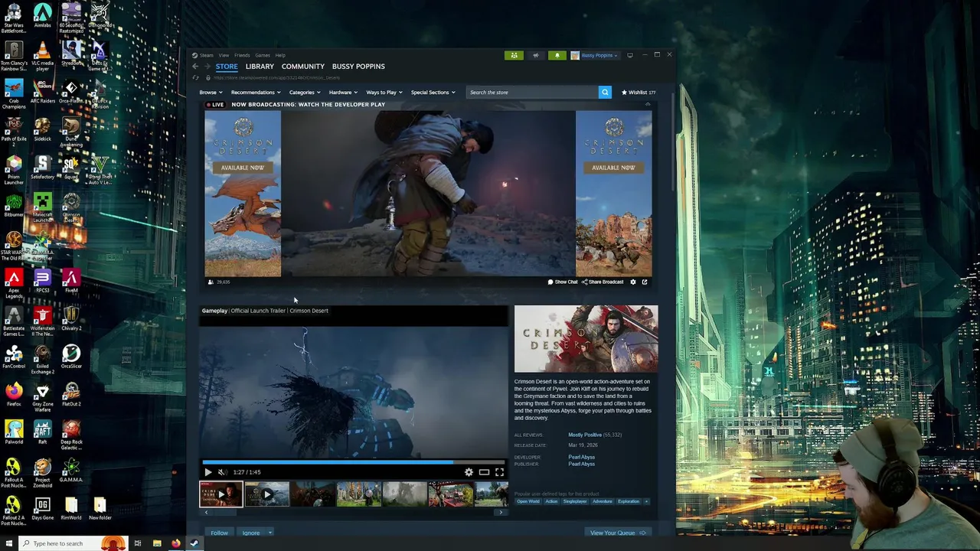Open Aimlabs desktop shortcut

pos(42,16)
